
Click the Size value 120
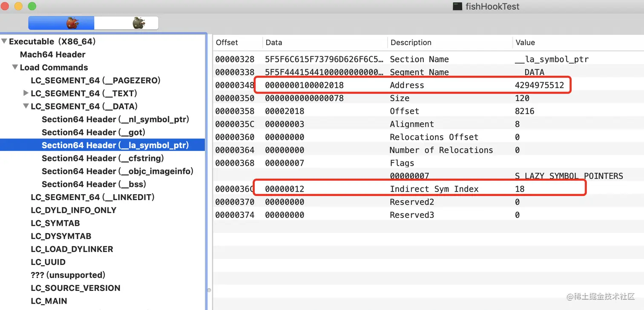pyautogui.click(x=522, y=98)
